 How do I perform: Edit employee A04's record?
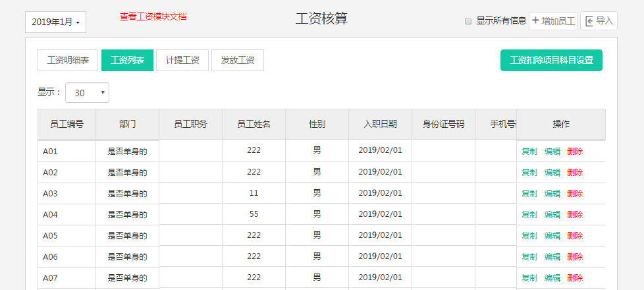click(x=552, y=214)
